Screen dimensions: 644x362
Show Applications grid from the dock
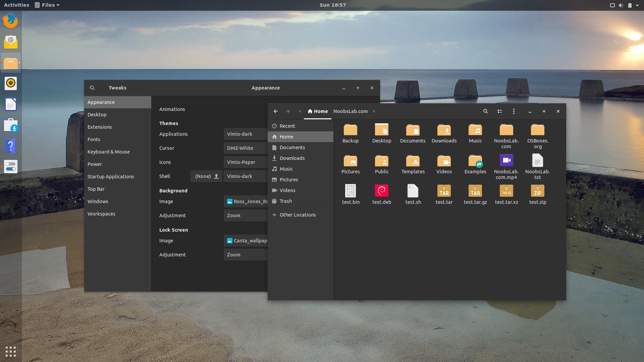pyautogui.click(x=11, y=352)
